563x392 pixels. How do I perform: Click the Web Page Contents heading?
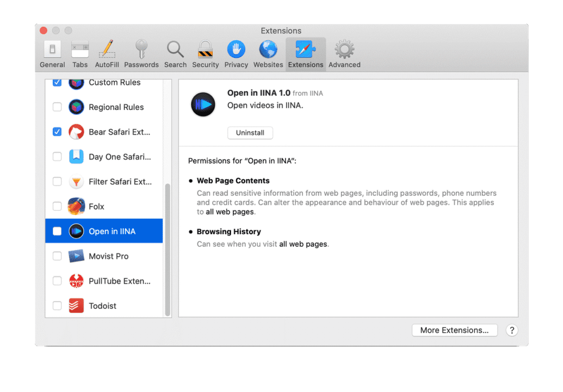pyautogui.click(x=233, y=180)
